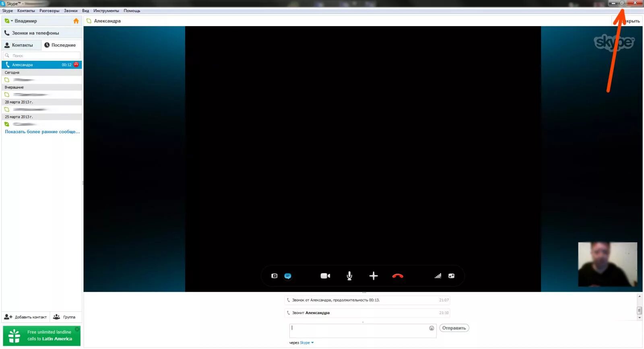644x349 pixels.
Task: Restore down the Skype window
Action: 622,3
